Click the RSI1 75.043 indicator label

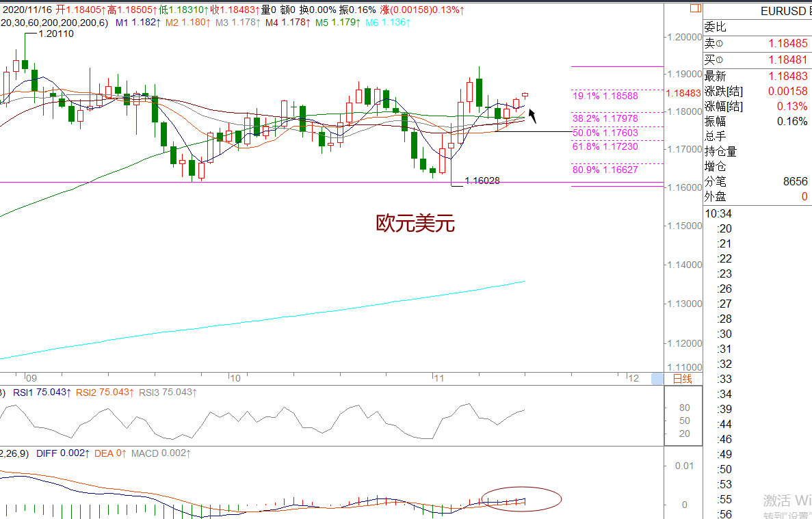click(x=42, y=392)
